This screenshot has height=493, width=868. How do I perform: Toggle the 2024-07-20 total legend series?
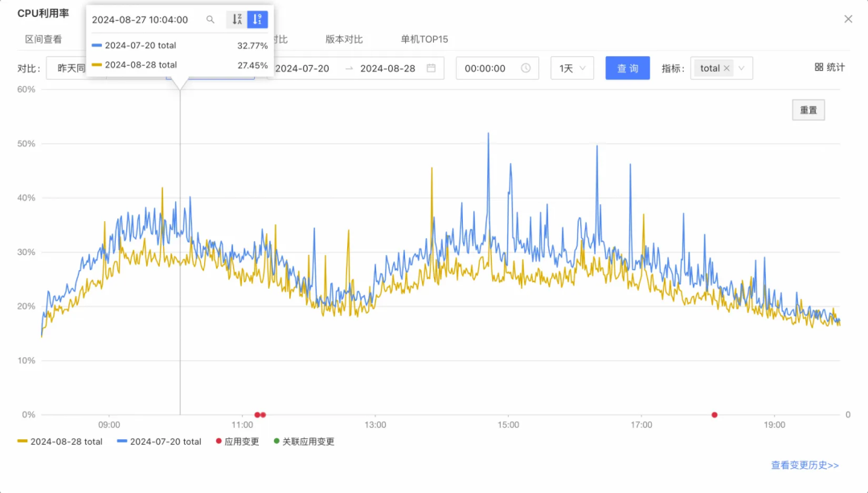[x=159, y=442]
